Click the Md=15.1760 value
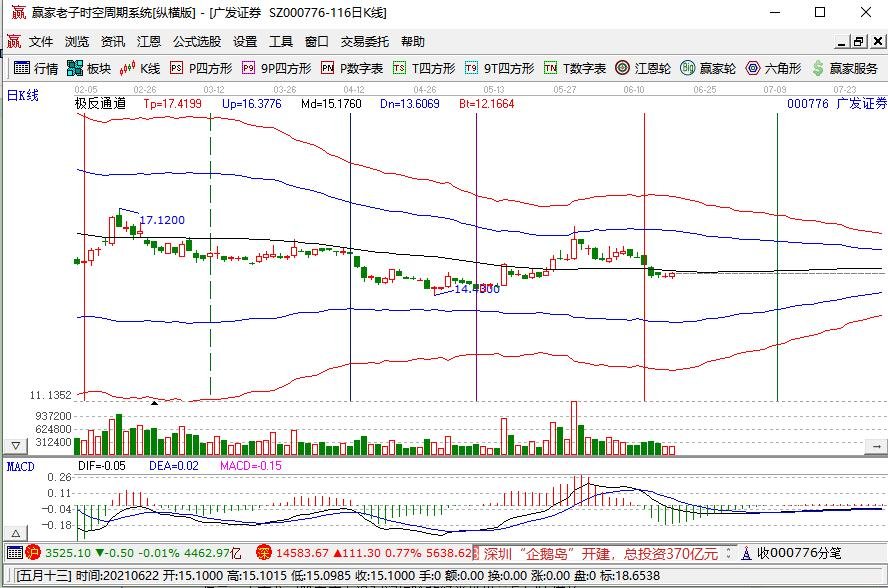Screen dimensions: 888x588 (331, 104)
